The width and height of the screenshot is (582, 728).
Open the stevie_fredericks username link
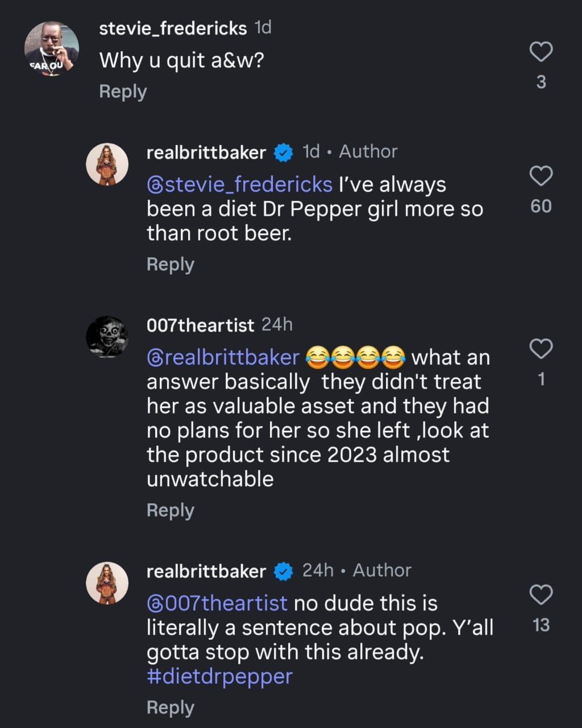pyautogui.click(x=173, y=28)
